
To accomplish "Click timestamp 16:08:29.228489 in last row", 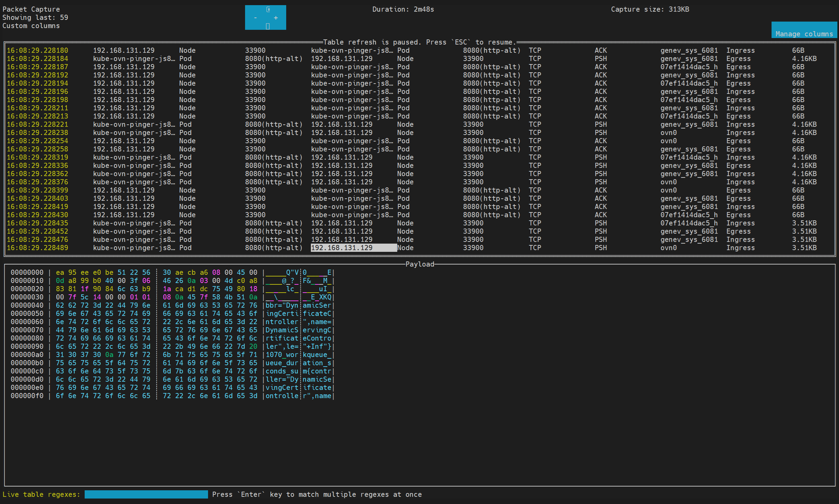I will coord(37,248).
